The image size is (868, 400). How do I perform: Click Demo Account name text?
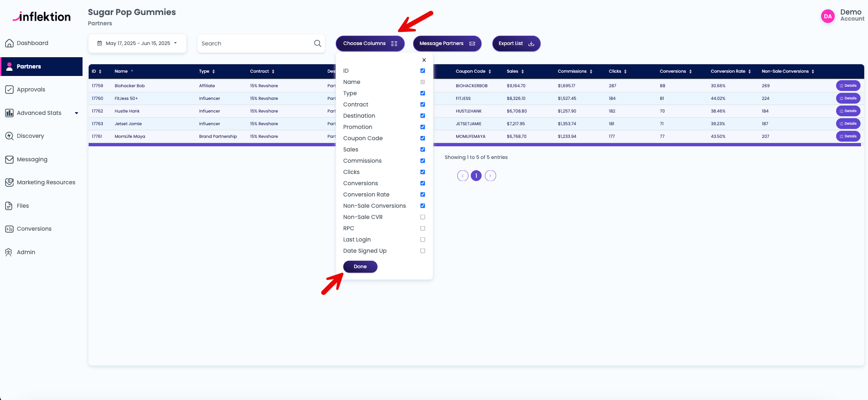[852, 15]
